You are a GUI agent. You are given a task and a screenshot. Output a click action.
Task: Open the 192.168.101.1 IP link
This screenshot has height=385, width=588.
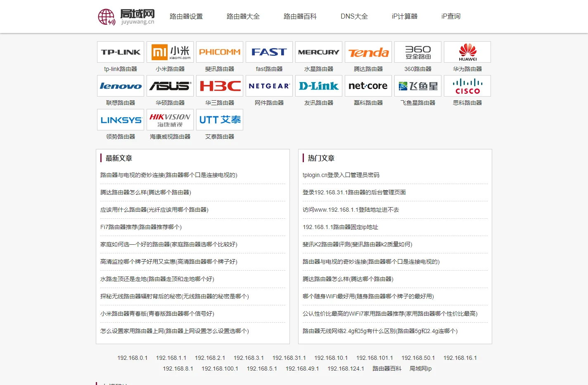pyautogui.click(x=375, y=358)
